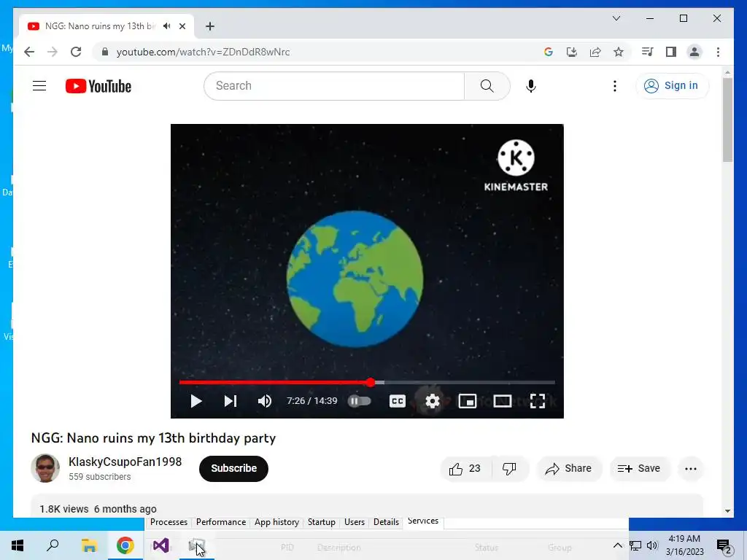Go back in Chrome

pyautogui.click(x=29, y=52)
